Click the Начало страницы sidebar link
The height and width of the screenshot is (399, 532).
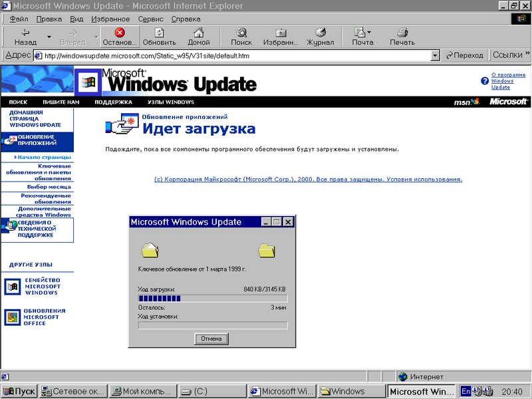click(43, 158)
